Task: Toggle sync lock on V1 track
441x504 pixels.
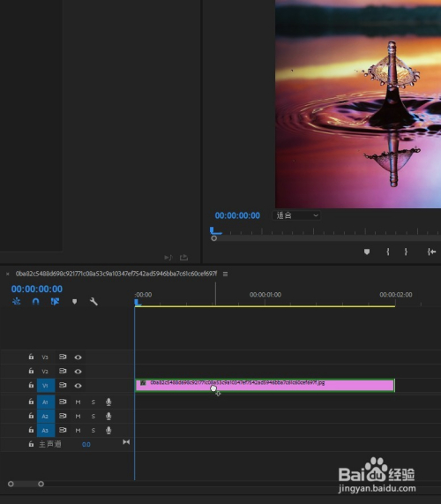Action: tap(63, 385)
